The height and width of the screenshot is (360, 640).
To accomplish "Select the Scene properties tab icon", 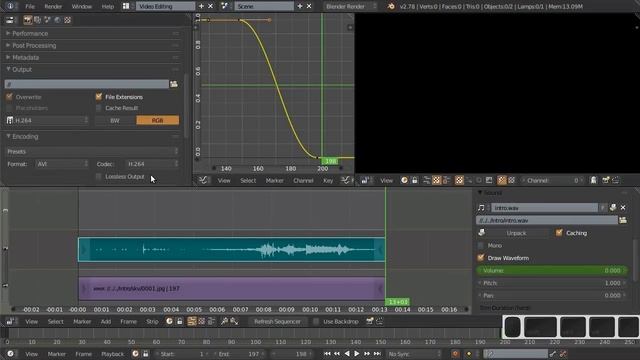I will pos(47,20).
